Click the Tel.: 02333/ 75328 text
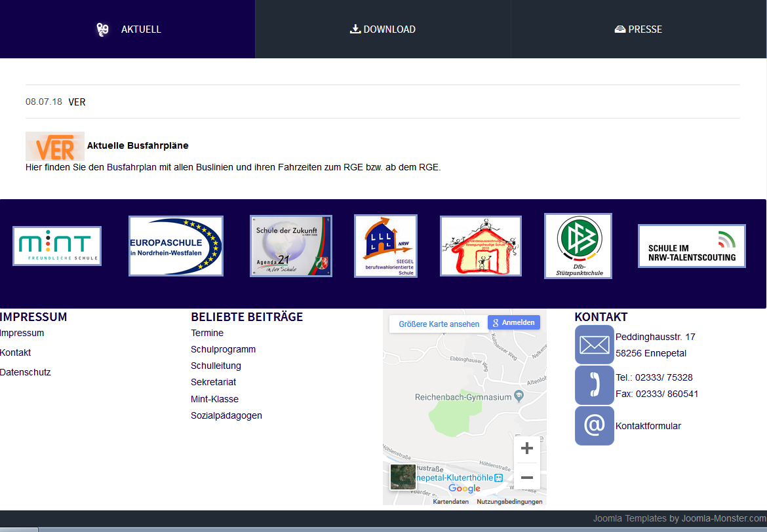This screenshot has height=532, width=767. pos(654,377)
